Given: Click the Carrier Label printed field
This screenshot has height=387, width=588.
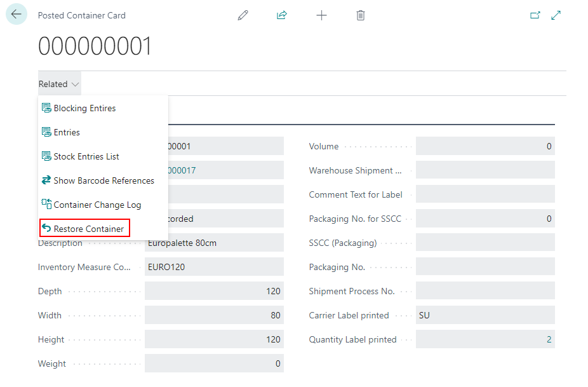Looking at the screenshot, I should (485, 316).
